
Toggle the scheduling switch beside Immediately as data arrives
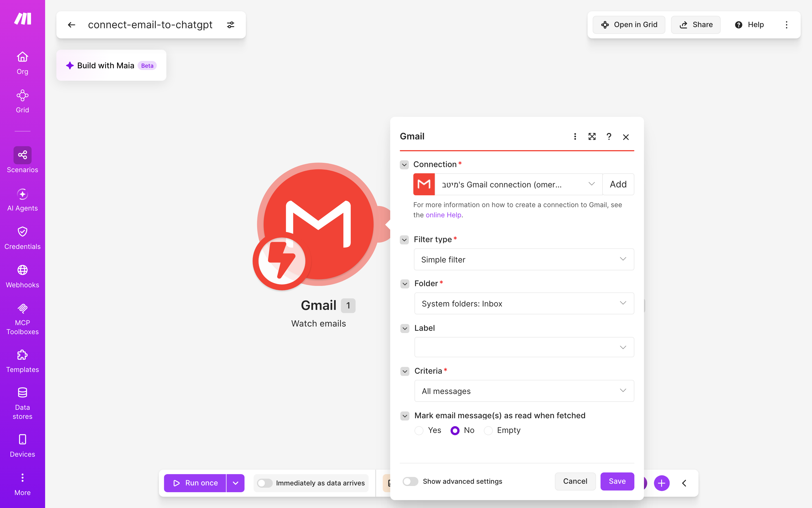[x=265, y=483]
